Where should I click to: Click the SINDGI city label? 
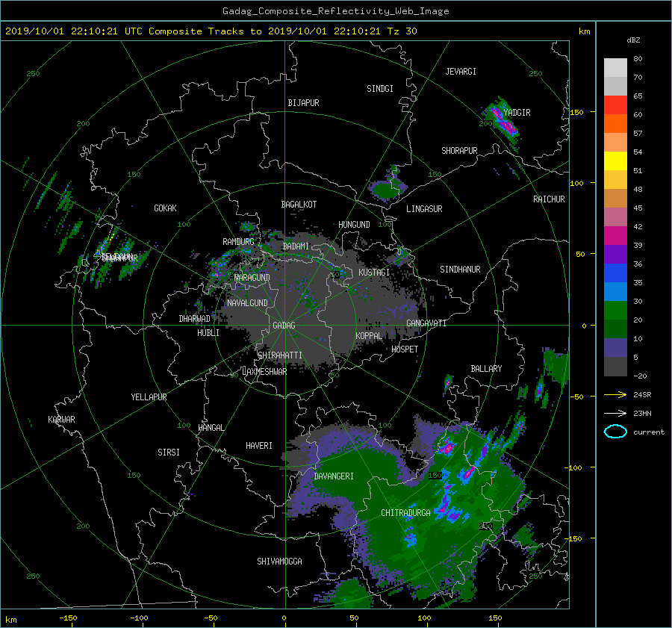pyautogui.click(x=380, y=89)
